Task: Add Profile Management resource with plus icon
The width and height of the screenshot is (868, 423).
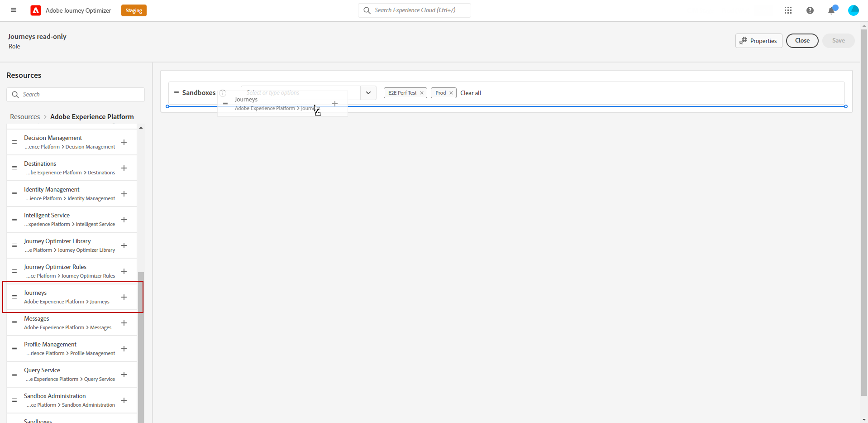Action: (124, 349)
